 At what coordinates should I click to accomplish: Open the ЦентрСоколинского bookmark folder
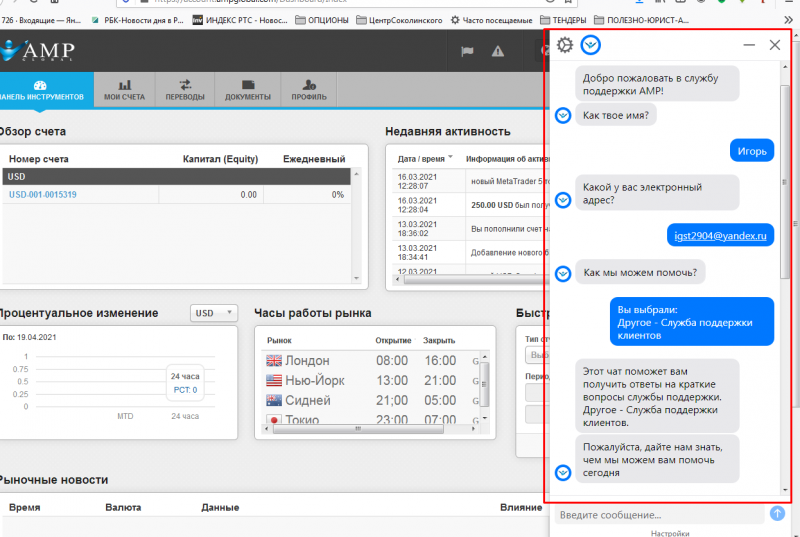399,20
